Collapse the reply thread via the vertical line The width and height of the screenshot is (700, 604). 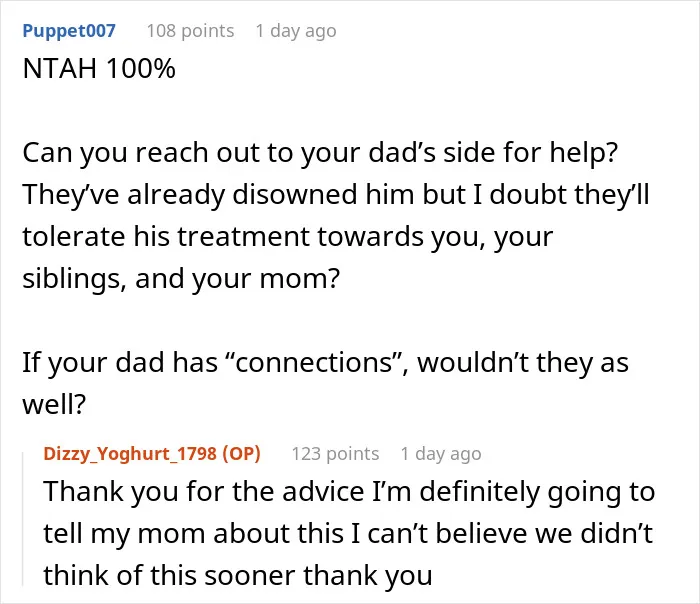[23, 519]
